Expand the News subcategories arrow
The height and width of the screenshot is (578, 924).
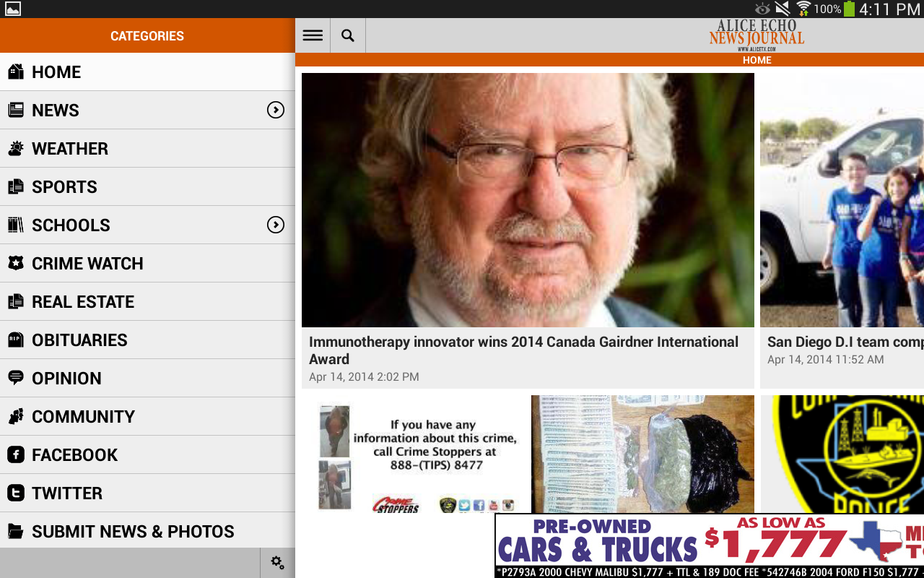(276, 110)
